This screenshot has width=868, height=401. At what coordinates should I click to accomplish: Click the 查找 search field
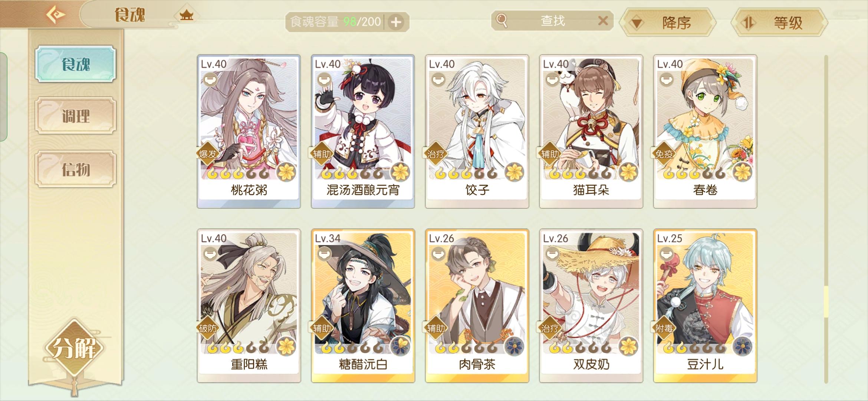point(552,20)
